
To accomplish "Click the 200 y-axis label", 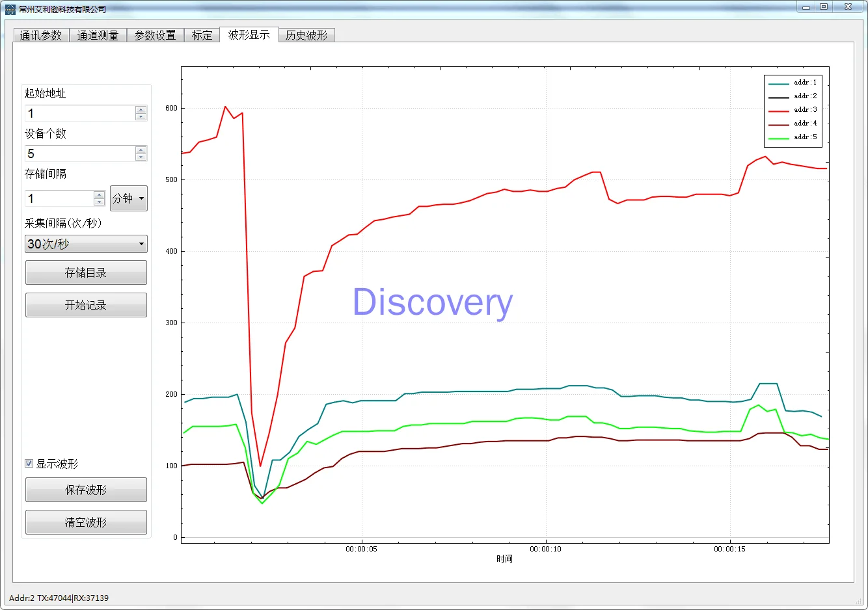I will [171, 395].
